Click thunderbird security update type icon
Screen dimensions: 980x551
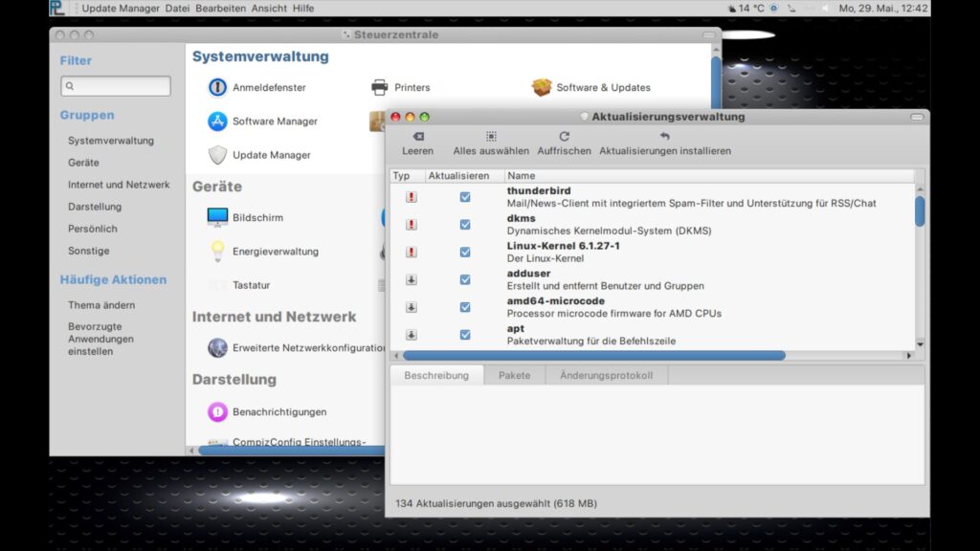[x=412, y=197]
